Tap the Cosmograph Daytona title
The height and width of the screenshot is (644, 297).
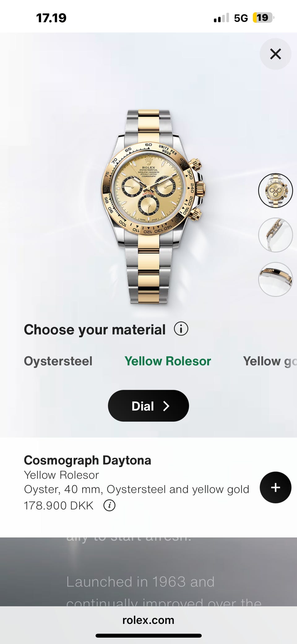pos(88,460)
